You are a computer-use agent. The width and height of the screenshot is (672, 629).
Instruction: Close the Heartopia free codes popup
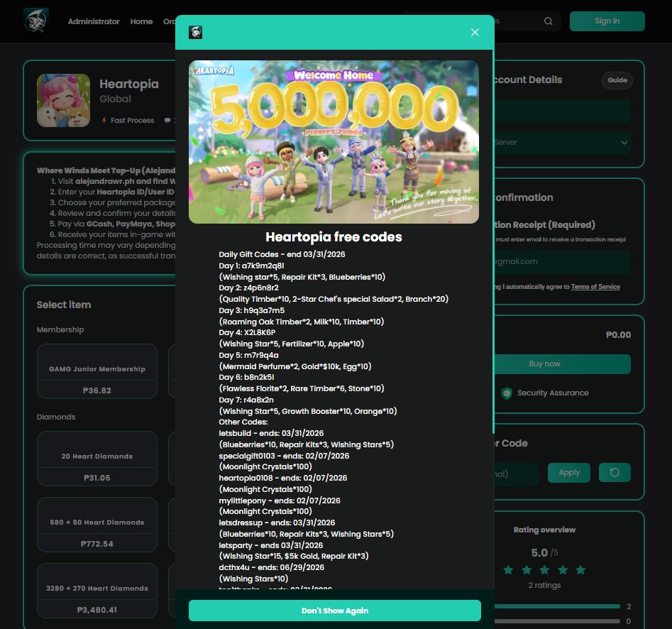point(475,32)
